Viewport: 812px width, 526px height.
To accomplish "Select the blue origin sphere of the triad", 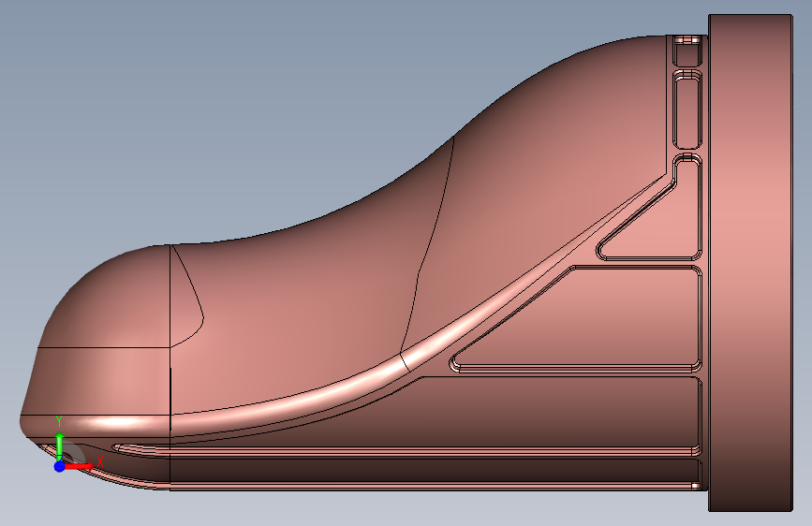I will point(60,466).
